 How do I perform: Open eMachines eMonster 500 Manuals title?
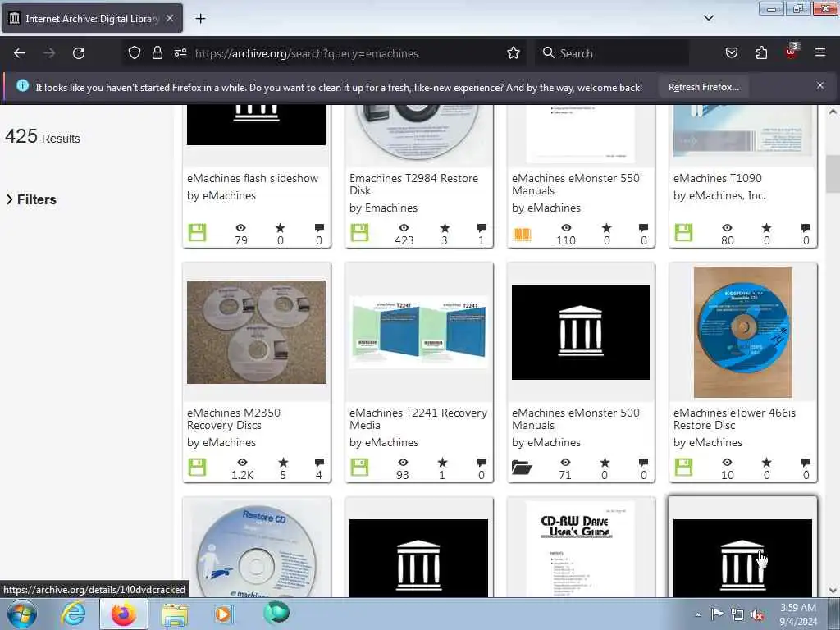coord(575,419)
